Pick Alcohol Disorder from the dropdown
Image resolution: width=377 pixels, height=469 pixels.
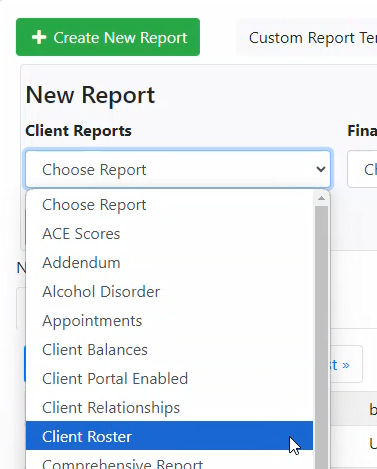point(169,292)
